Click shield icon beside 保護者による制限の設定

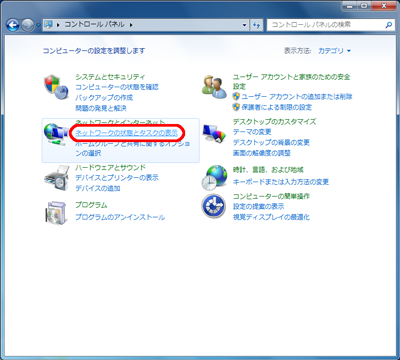(x=236, y=107)
